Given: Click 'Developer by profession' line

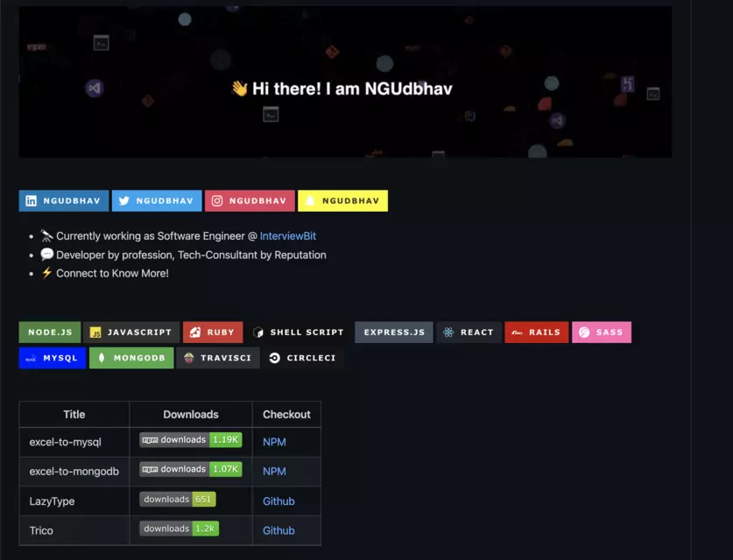Looking at the screenshot, I should (191, 255).
